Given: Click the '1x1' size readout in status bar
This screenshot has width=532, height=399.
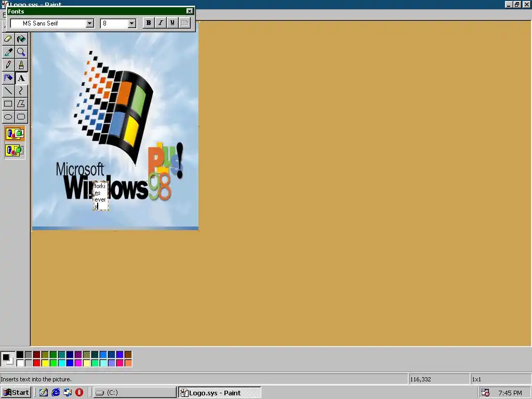Looking at the screenshot, I should pos(476,379).
